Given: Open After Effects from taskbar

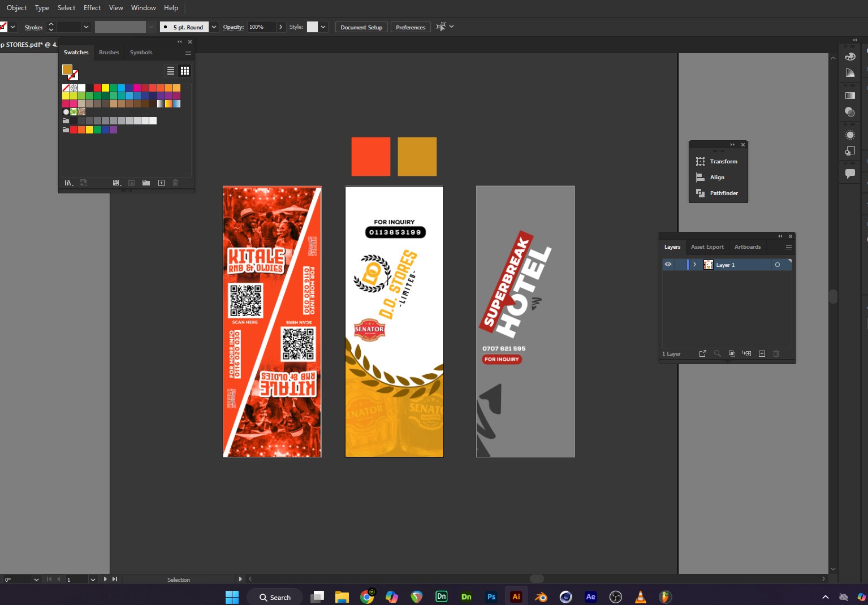Looking at the screenshot, I should (591, 597).
